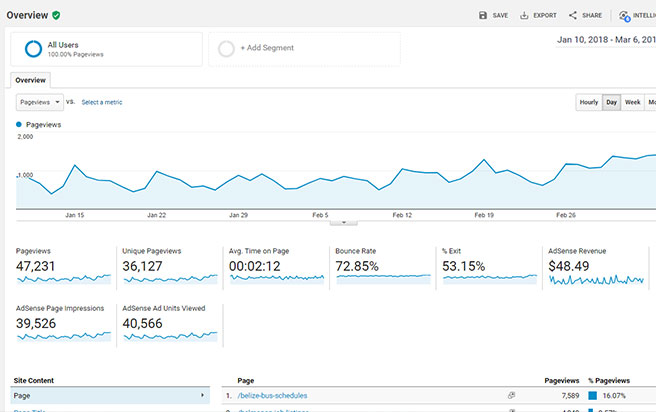Viewport: 656px width, 412px height.
Task: Click the SAVE button label
Action: click(x=500, y=15)
